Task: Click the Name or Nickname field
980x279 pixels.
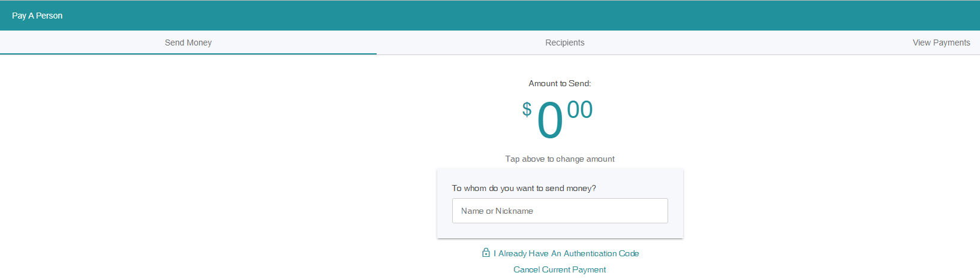Action: 560,211
